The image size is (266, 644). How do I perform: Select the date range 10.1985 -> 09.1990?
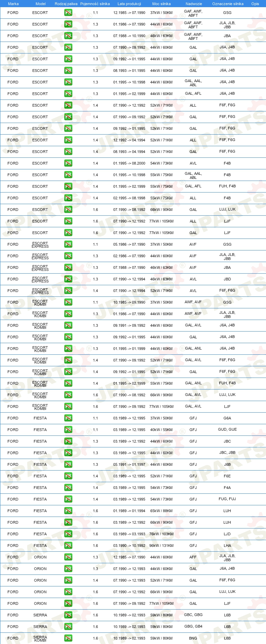pos(129,302)
